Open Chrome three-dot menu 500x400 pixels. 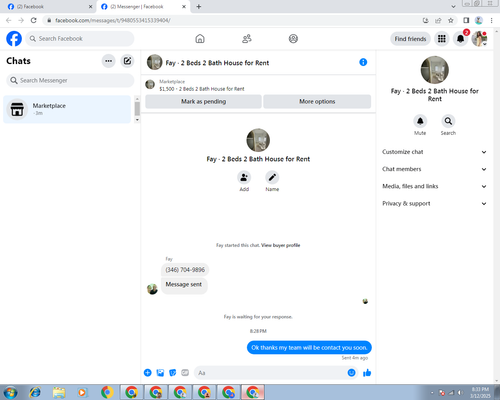click(492, 20)
